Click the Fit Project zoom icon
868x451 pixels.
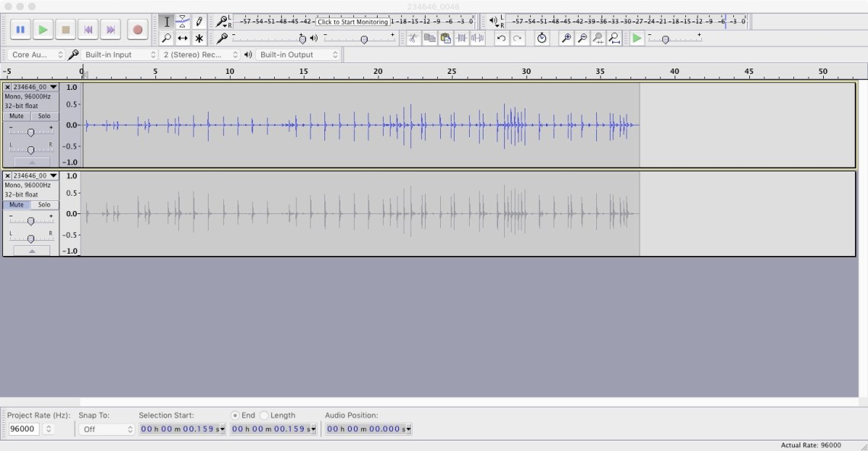(x=614, y=38)
